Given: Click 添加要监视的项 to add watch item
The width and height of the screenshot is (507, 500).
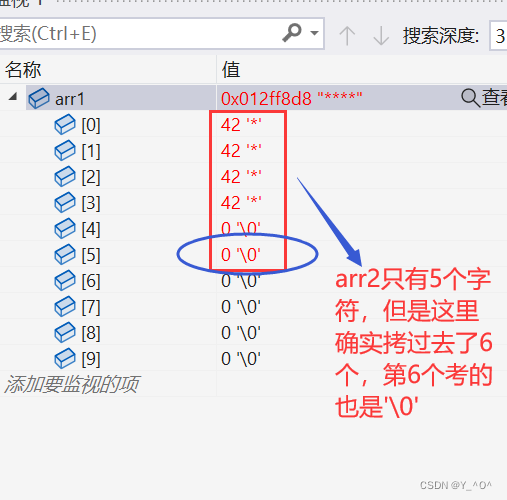Looking at the screenshot, I should click(x=71, y=384).
